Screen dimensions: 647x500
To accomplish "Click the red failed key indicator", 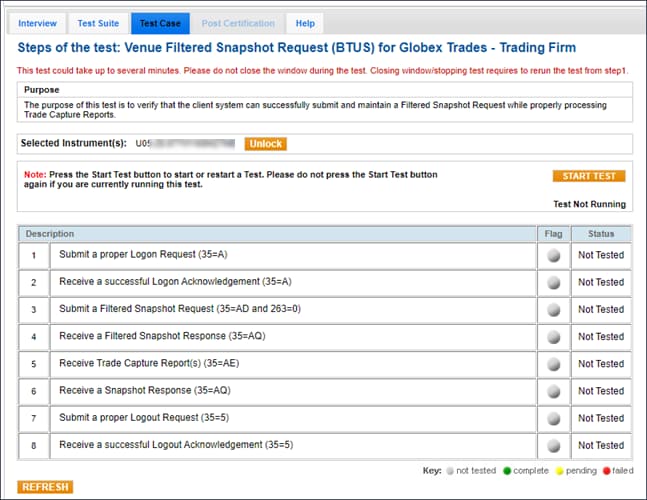I will 606,469.
